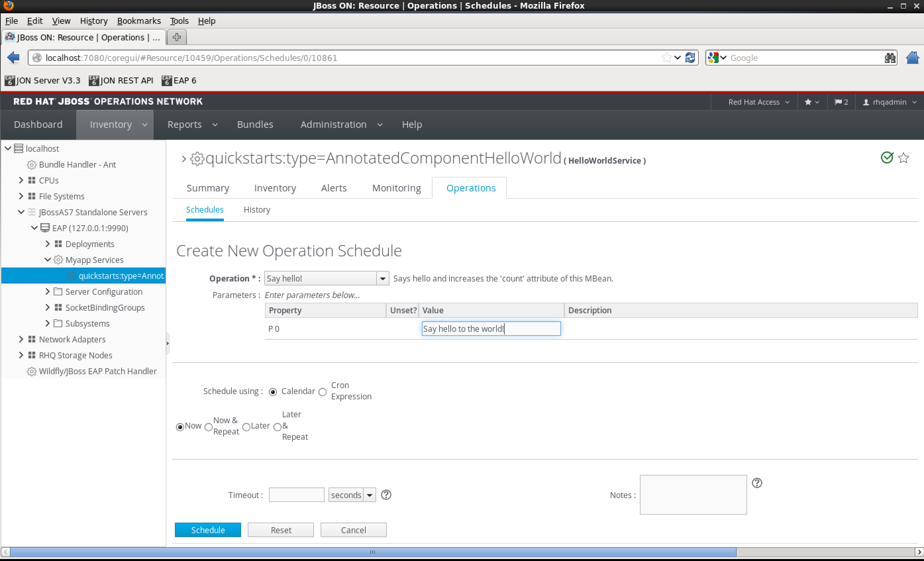Image resolution: width=924 pixels, height=561 pixels.
Task: Select the Now & Repeat radio option
Action: 209,427
